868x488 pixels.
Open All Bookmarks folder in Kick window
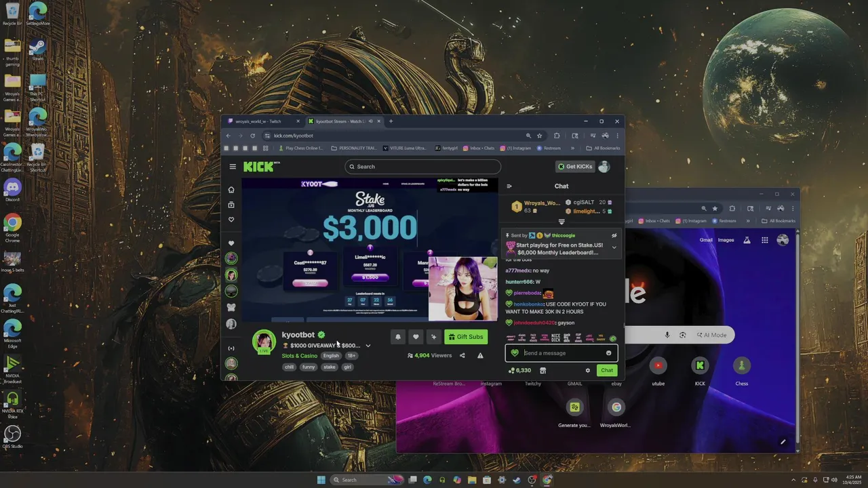(604, 148)
